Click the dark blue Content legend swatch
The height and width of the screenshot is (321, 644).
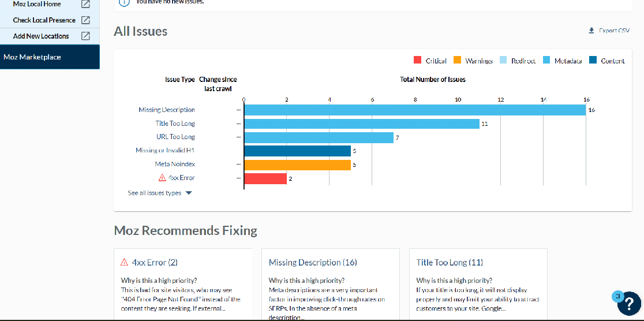[x=593, y=61]
